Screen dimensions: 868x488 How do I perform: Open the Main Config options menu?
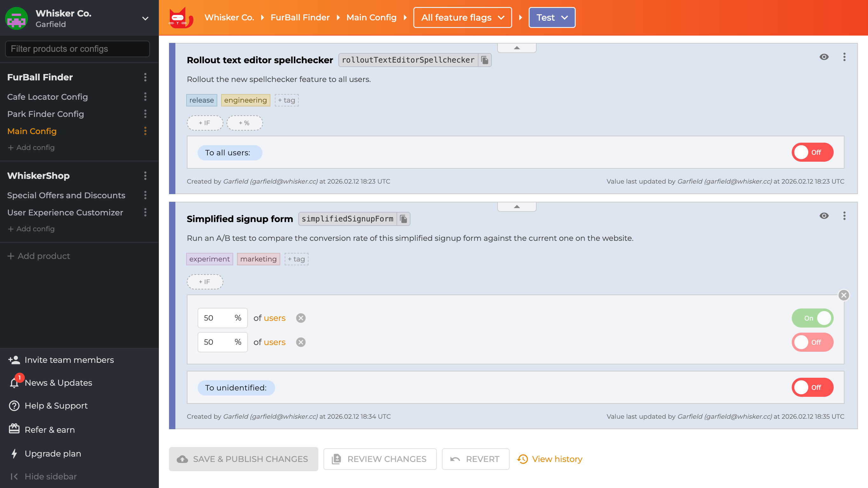tap(145, 131)
